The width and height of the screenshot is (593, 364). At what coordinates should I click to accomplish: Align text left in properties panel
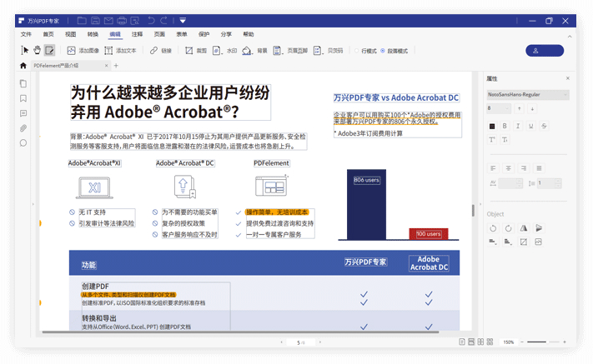(493, 168)
